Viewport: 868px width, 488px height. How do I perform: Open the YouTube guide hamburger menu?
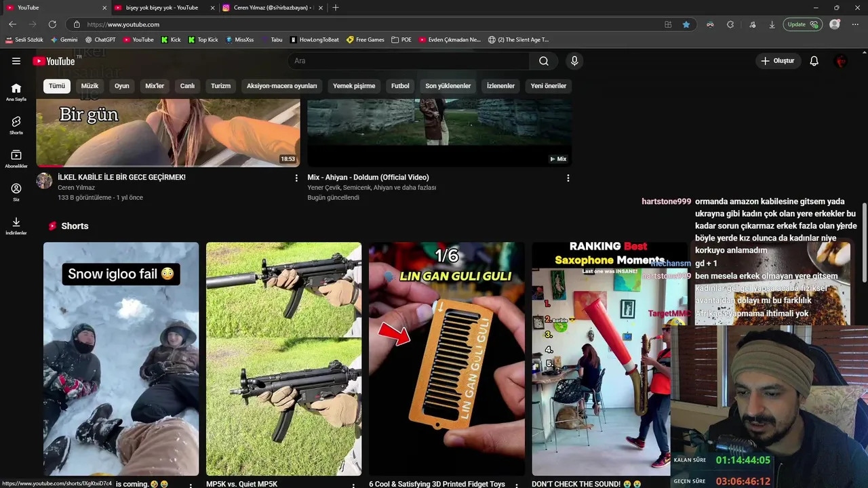16,61
